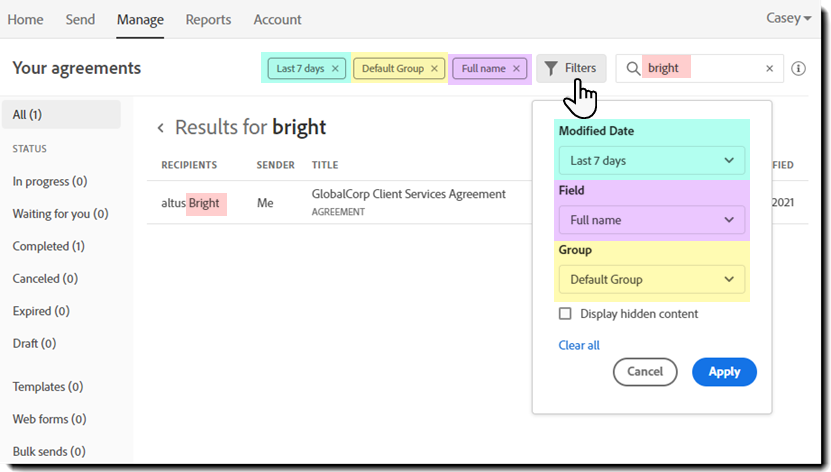Select the Completed (1) status filter
Screen dimensions: 831x472
click(48, 246)
